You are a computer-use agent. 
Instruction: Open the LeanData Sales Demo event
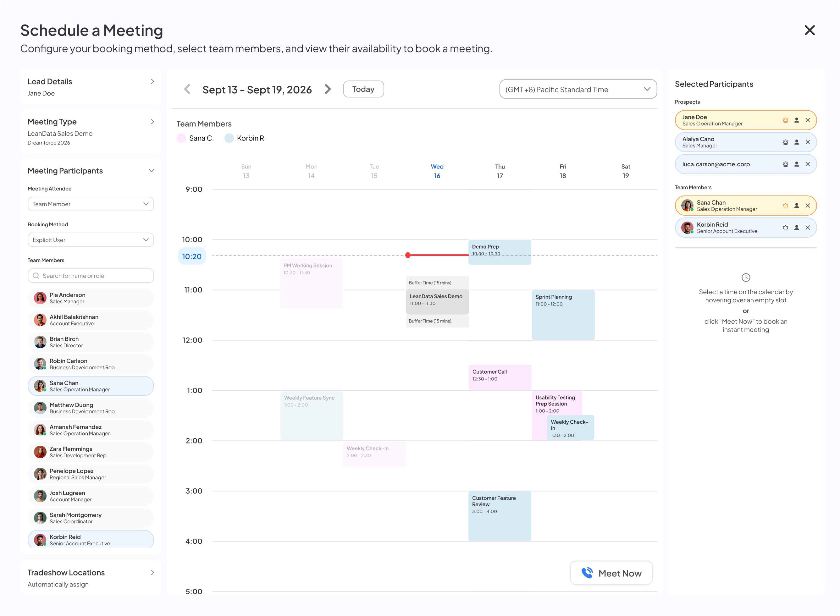pos(437,302)
